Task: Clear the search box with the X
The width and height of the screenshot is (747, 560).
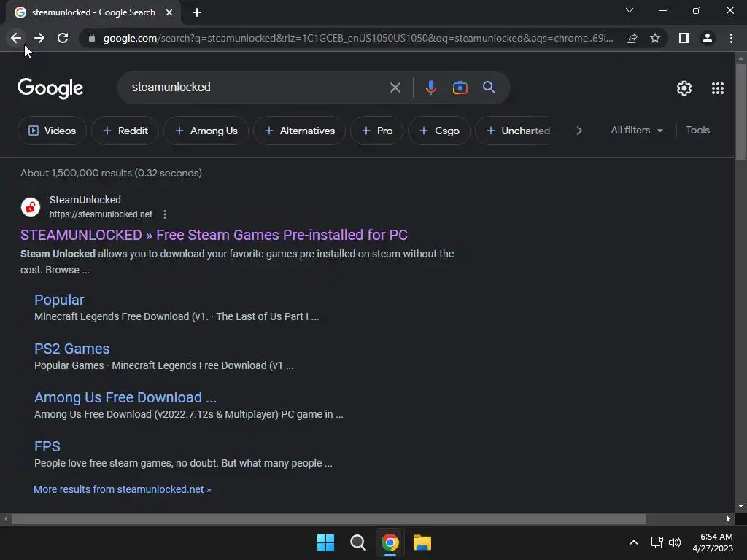Action: 395,87
